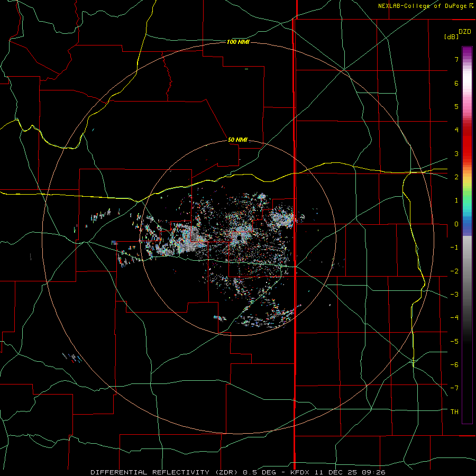Click the TH legend label
The image size is (476, 476).
pyautogui.click(x=454, y=411)
